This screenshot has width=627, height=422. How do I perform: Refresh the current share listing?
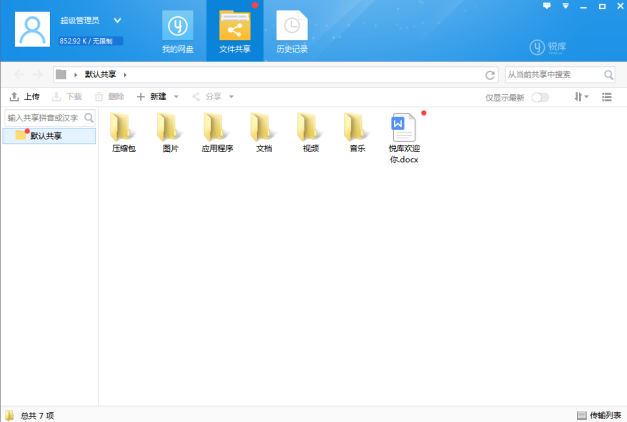(490, 75)
